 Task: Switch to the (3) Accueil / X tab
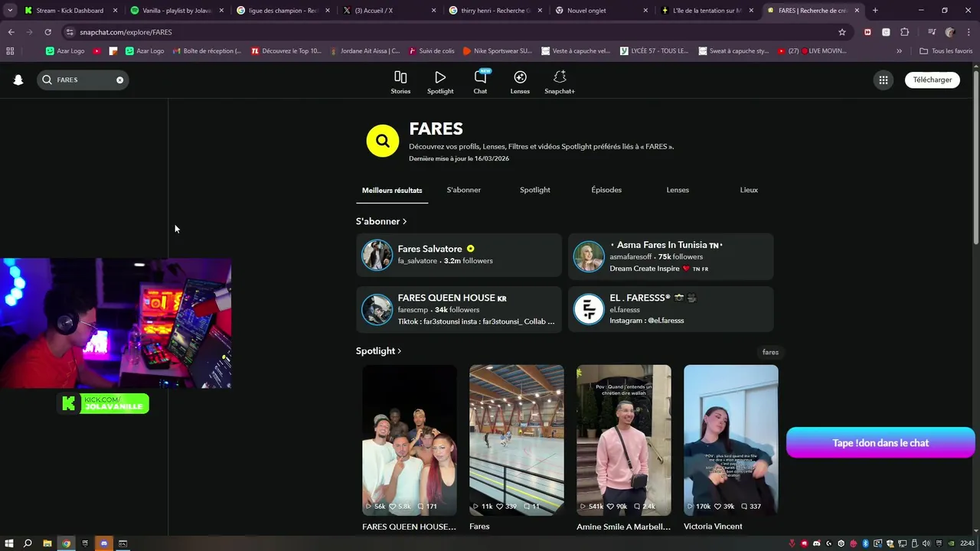tap(389, 11)
